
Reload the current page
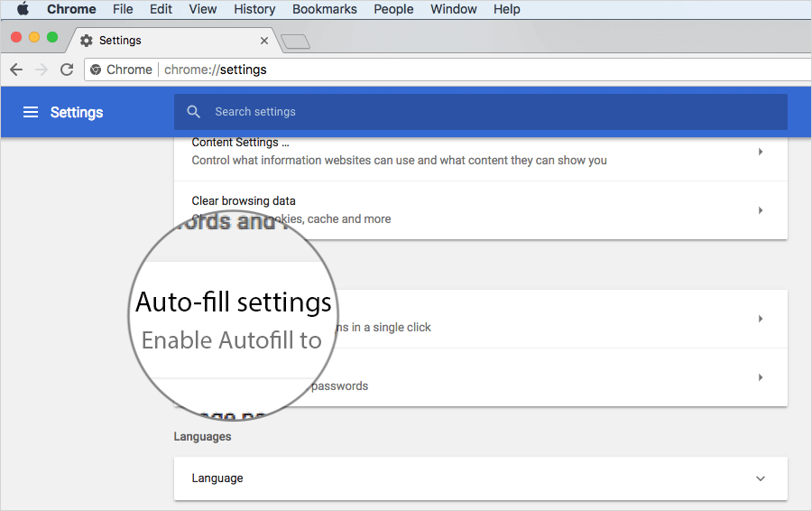point(67,70)
